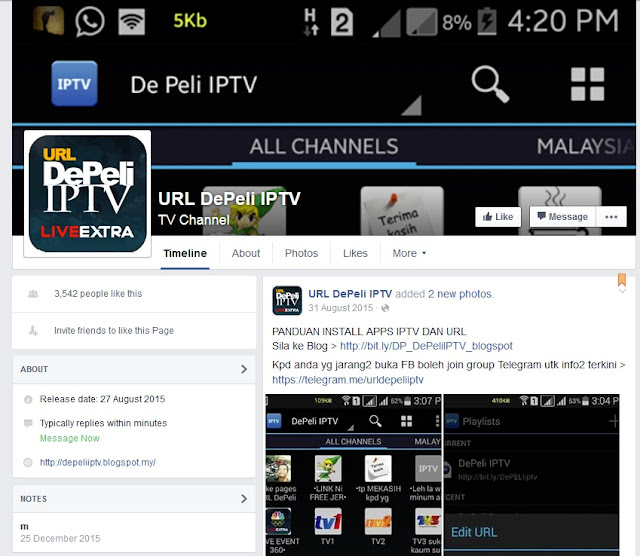
Task: Click the grid view icon in cover
Action: point(587,84)
